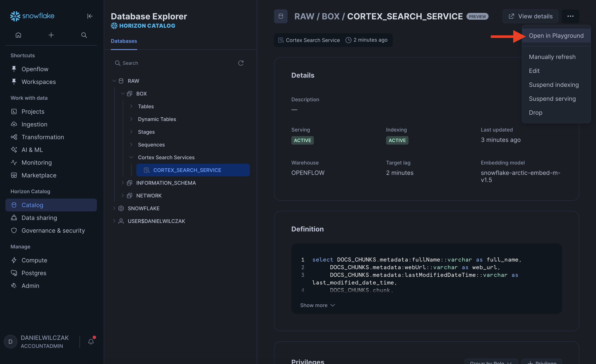596x364 pixels.
Task: Open the sidebar search magnifier icon
Action: pos(84,35)
